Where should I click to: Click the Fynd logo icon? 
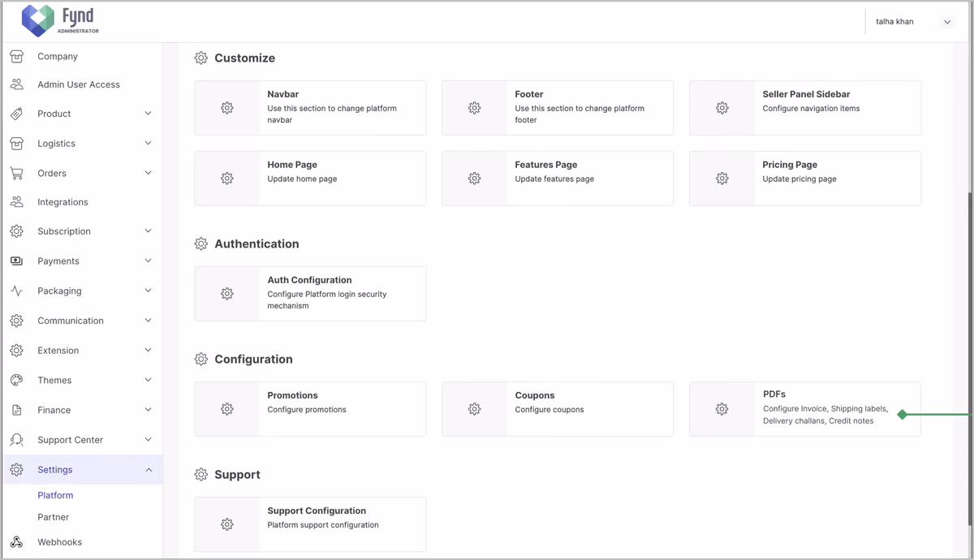coord(37,21)
